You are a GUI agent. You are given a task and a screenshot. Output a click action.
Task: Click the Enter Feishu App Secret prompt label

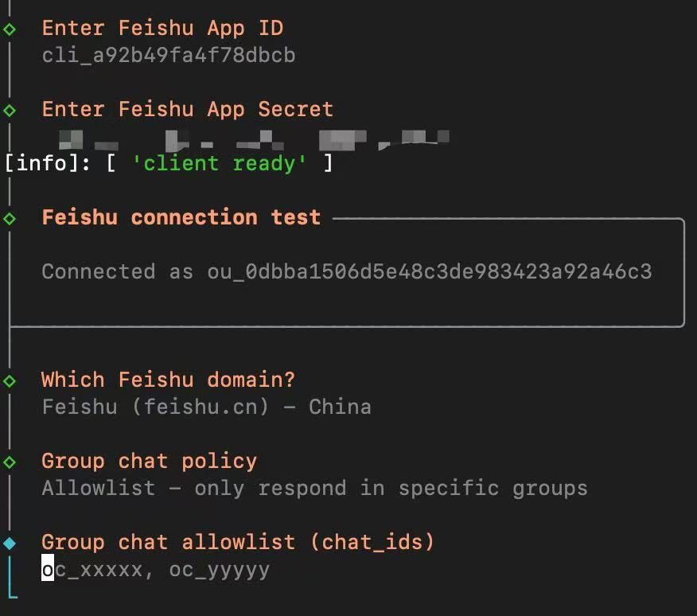coord(187,110)
